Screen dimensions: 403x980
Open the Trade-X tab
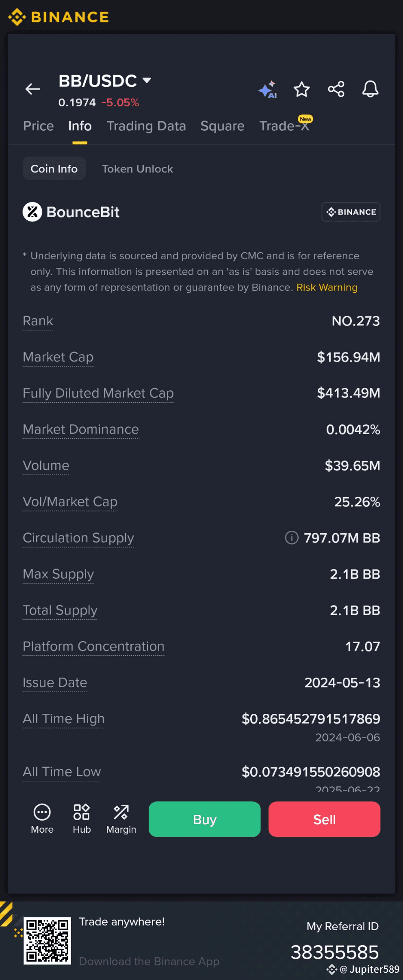pyautogui.click(x=284, y=126)
